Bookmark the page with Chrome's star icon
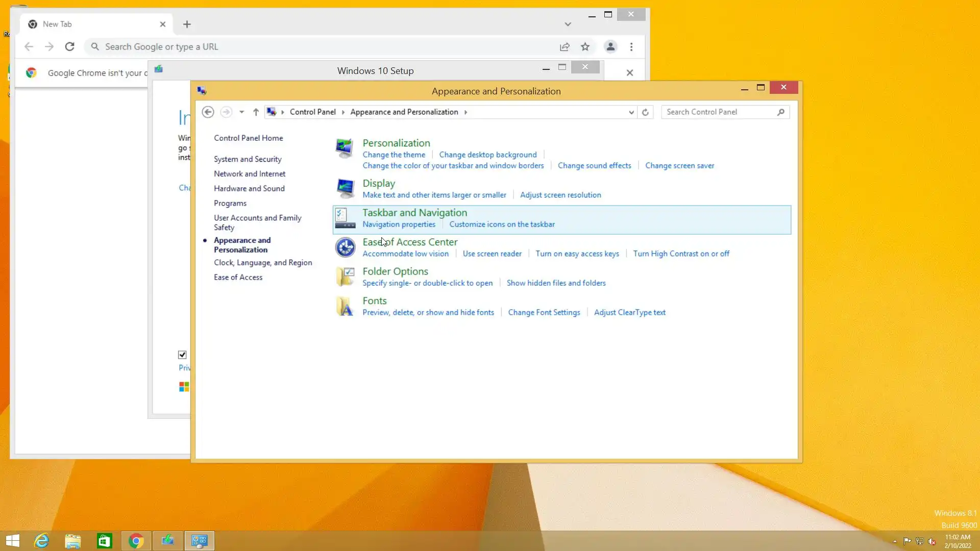Screen dimensions: 980x551 click(585, 47)
